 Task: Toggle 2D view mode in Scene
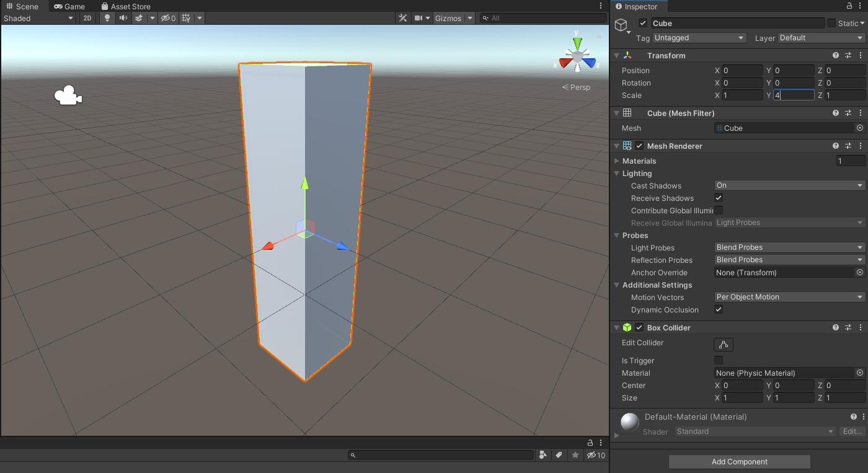87,18
